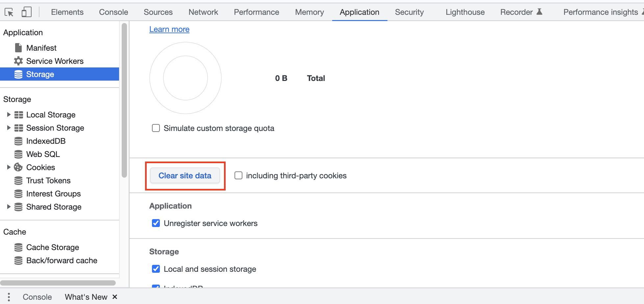The height and width of the screenshot is (304, 644).
Task: Check including third-party cookies
Action: pos(238,175)
